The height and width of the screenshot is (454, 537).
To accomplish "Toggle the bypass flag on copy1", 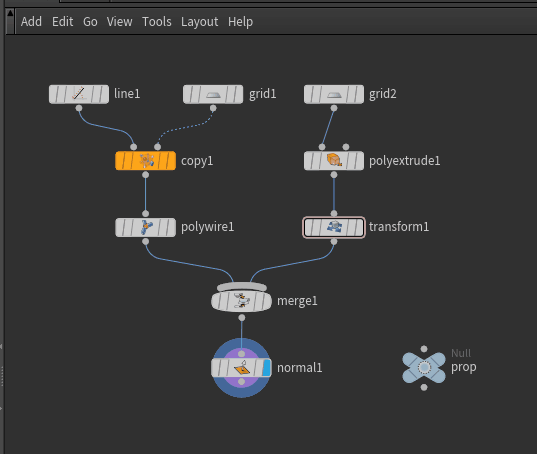I will point(121,161).
